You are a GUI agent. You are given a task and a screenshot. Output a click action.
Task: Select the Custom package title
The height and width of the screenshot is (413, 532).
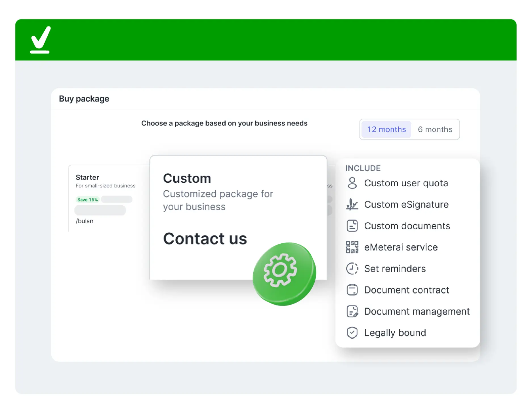pos(187,178)
